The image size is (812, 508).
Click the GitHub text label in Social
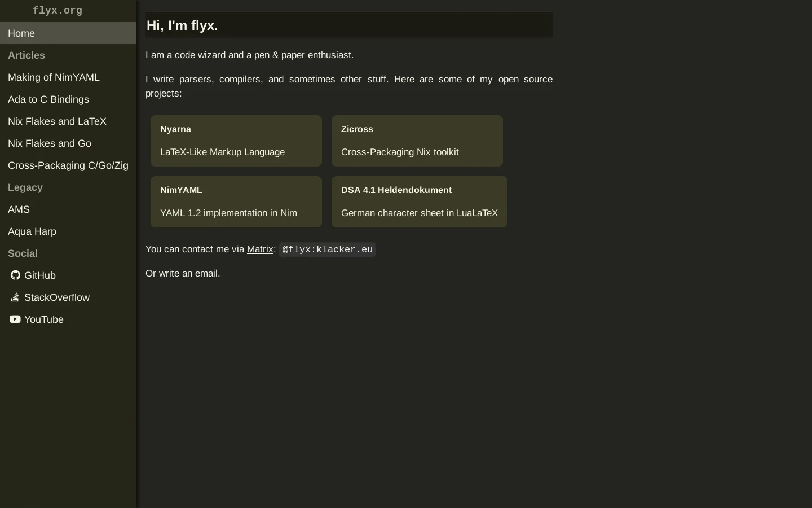pyautogui.click(x=40, y=275)
